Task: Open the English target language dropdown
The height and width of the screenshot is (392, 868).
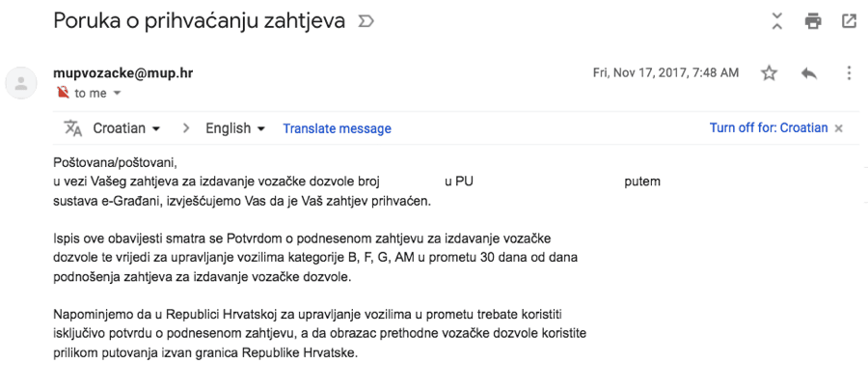Action: [x=235, y=128]
